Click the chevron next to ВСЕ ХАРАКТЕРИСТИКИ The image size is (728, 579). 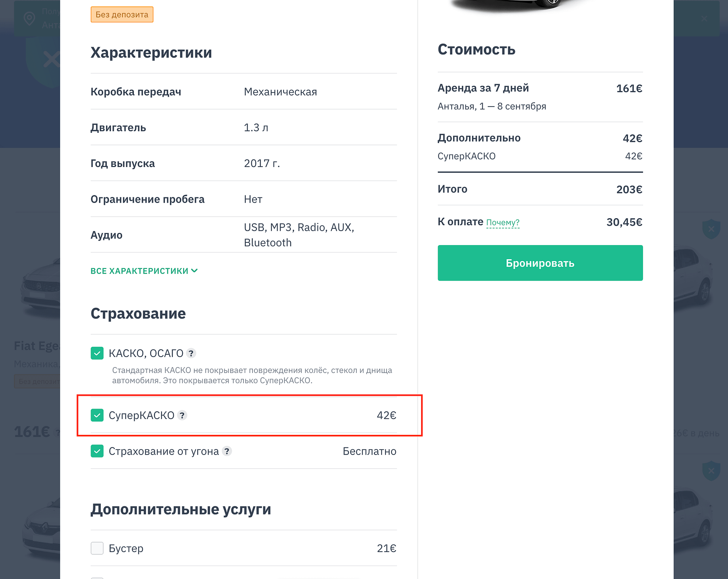pyautogui.click(x=195, y=271)
